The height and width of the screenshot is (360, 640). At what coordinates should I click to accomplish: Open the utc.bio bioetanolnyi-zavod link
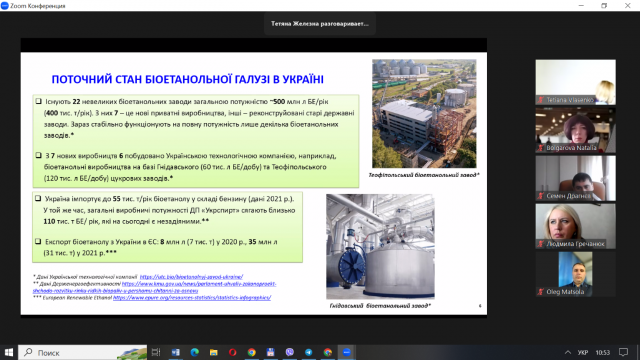(x=191, y=277)
